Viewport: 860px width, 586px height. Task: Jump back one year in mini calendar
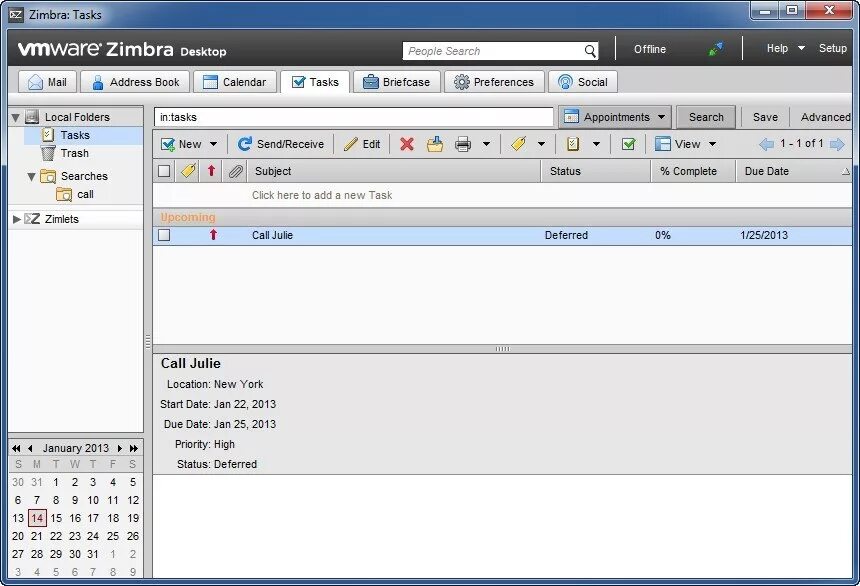16,448
